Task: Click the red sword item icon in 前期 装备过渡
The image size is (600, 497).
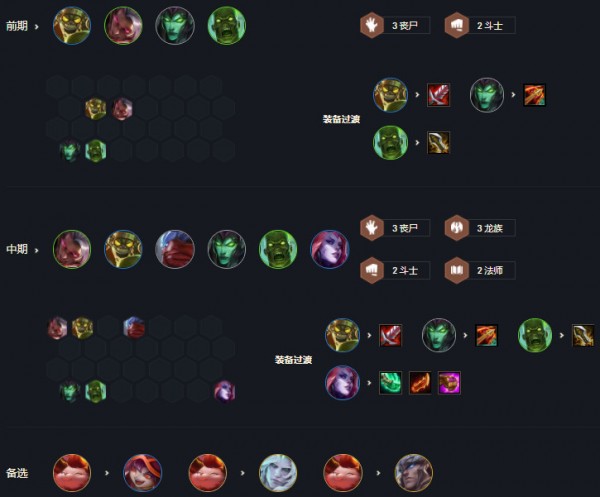Action: tap(439, 95)
